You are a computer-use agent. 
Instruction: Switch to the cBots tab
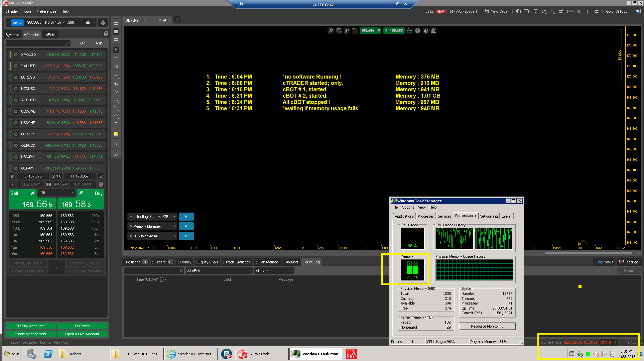[x=50, y=35]
